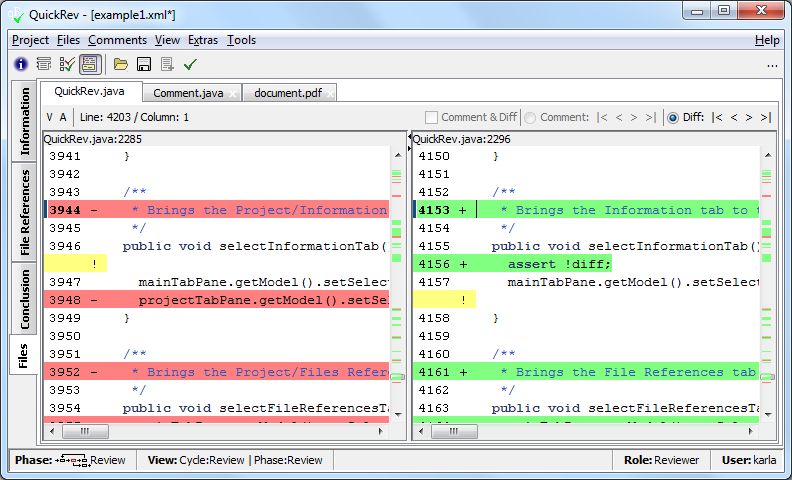Click right pane vertical scrollbar down arrow

(x=768, y=415)
